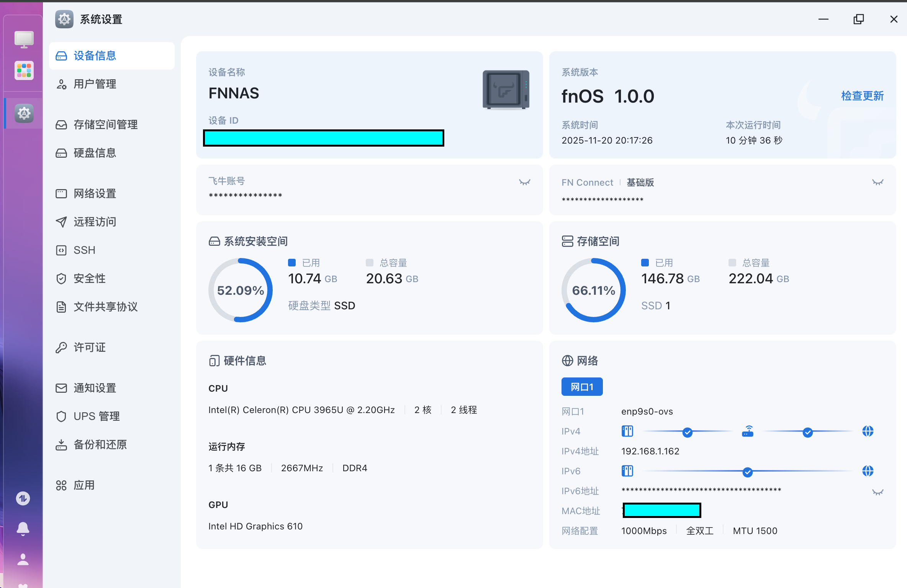Image resolution: width=907 pixels, height=588 pixels.
Task: Show the FN Connect hidden ID
Action: (878, 182)
